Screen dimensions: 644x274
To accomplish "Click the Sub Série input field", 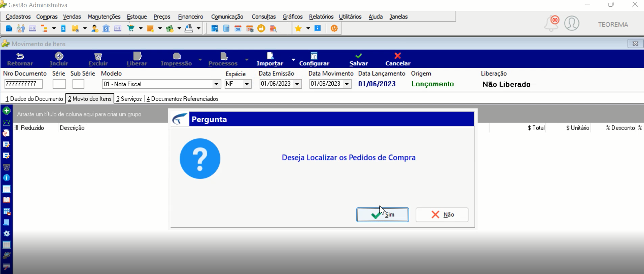I will point(78,84).
